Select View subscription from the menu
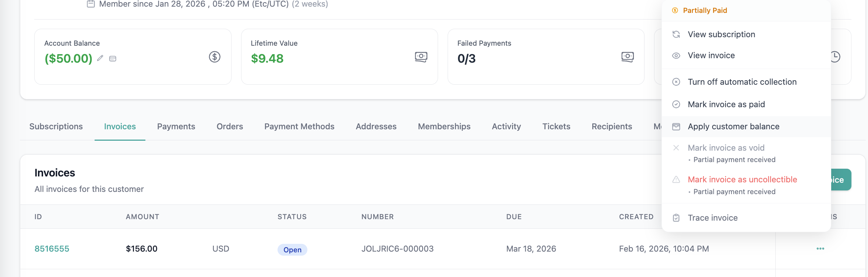 pyautogui.click(x=721, y=34)
